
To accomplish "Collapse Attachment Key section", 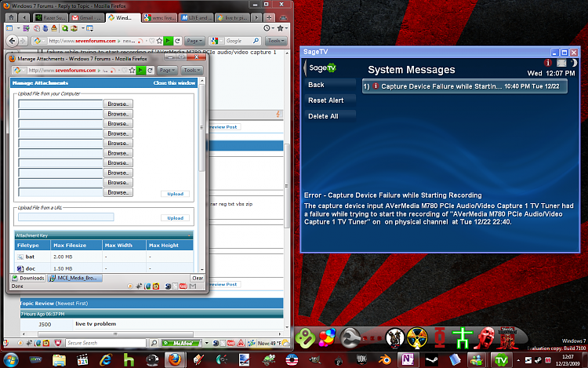I will pyautogui.click(x=190, y=235).
